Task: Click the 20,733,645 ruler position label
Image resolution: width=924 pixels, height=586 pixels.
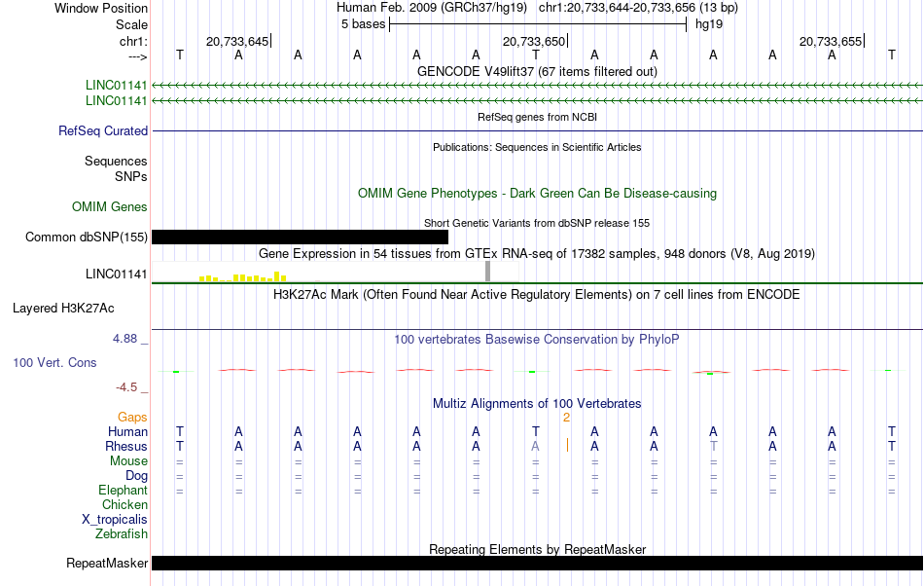Action: [x=237, y=41]
